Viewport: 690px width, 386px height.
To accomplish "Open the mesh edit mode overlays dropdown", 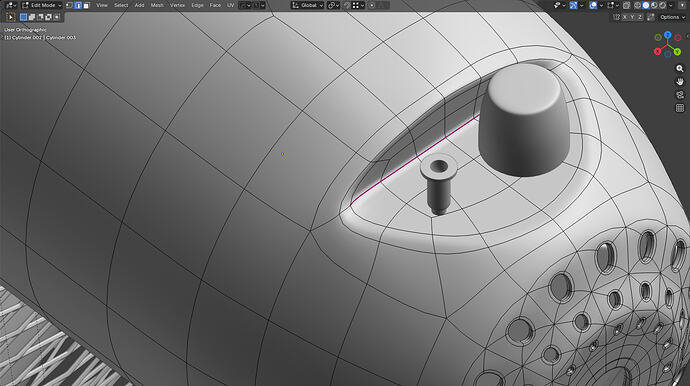I will click(x=613, y=5).
